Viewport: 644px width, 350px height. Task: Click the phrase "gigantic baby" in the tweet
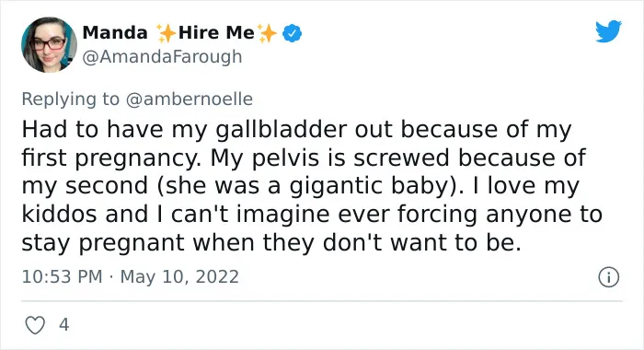[x=369, y=186]
